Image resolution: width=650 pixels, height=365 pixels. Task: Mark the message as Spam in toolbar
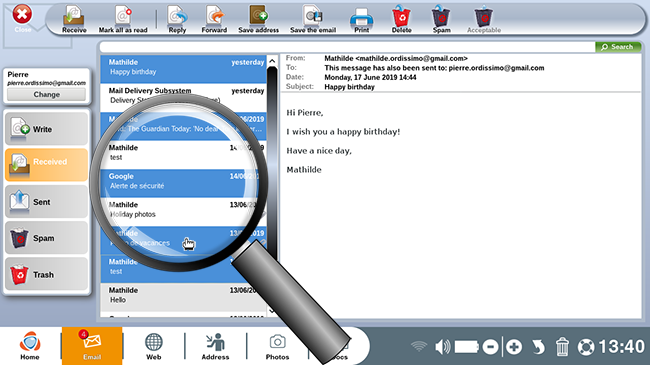[441, 19]
